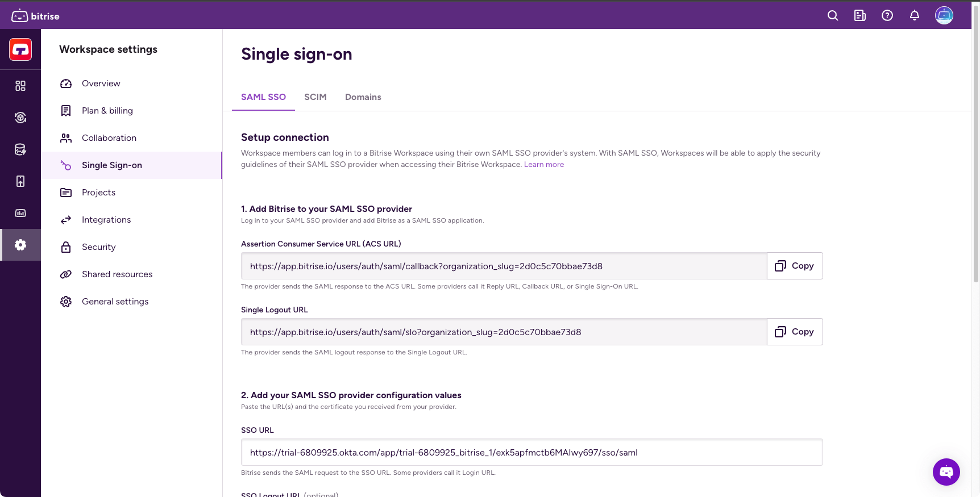Image resolution: width=980 pixels, height=497 pixels.
Task: Click the red workspace avatar icon
Action: pos(20,49)
